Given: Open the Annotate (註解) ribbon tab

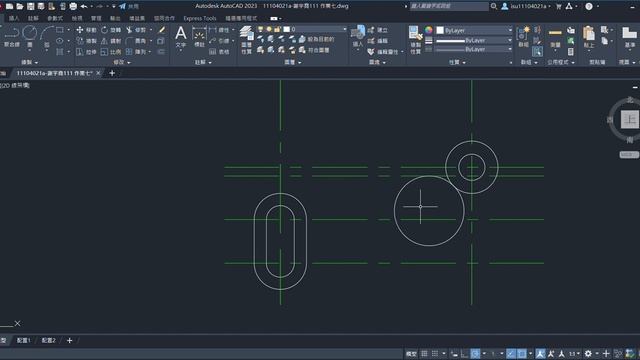Looking at the screenshot, I should tap(33, 18).
